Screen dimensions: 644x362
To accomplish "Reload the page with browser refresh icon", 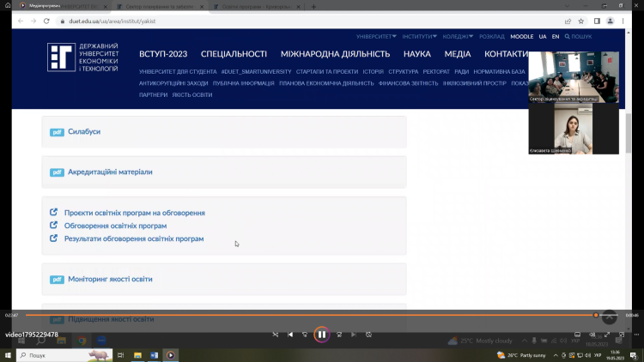I will click(x=46, y=21).
